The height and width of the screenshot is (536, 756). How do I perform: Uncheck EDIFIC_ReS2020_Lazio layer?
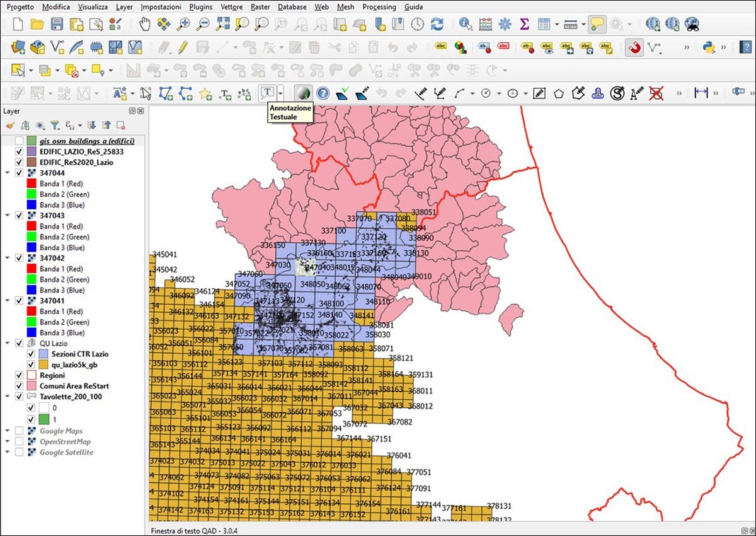[19, 162]
